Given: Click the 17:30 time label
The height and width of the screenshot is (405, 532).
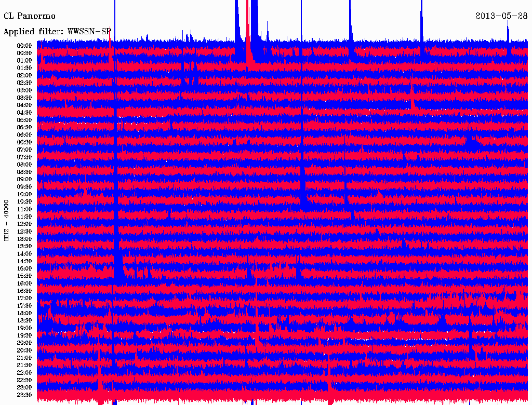Looking at the screenshot, I should click(x=24, y=306).
